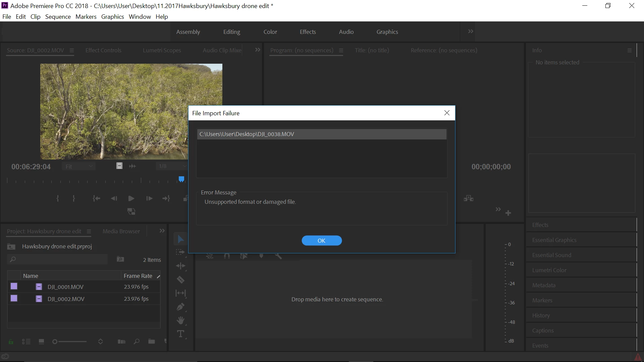Switch project panel to icon view

point(41,342)
